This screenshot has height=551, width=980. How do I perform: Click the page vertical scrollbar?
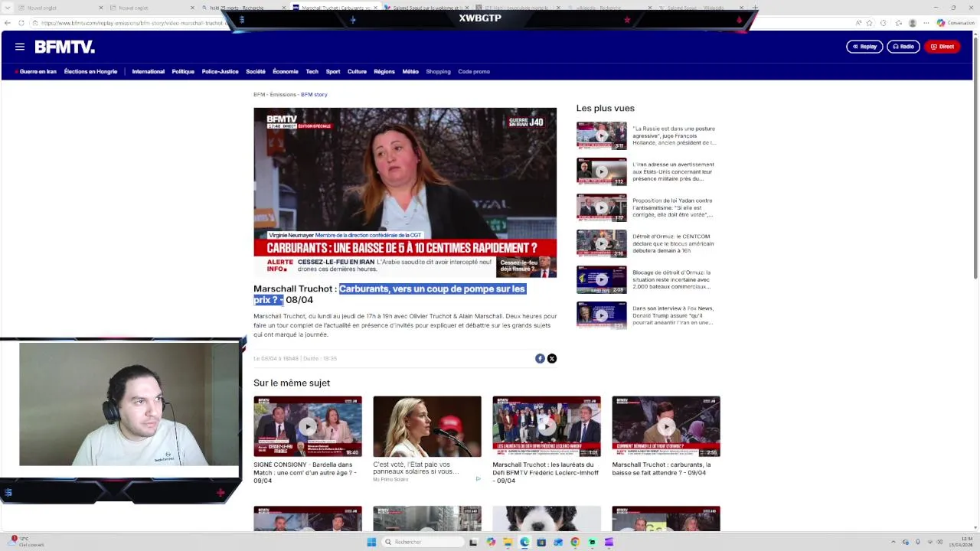click(x=975, y=279)
